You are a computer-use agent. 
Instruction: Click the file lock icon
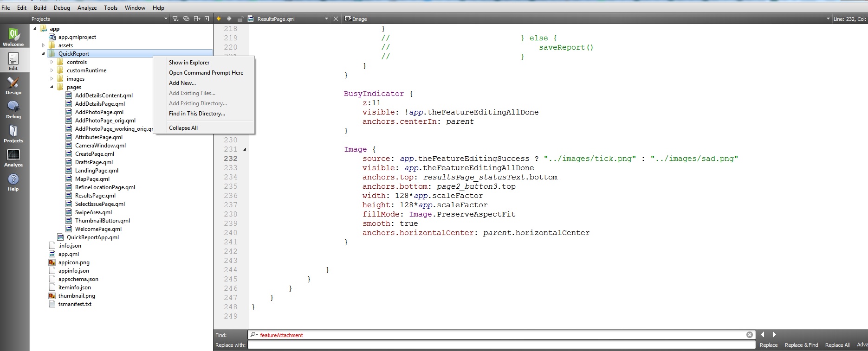240,19
